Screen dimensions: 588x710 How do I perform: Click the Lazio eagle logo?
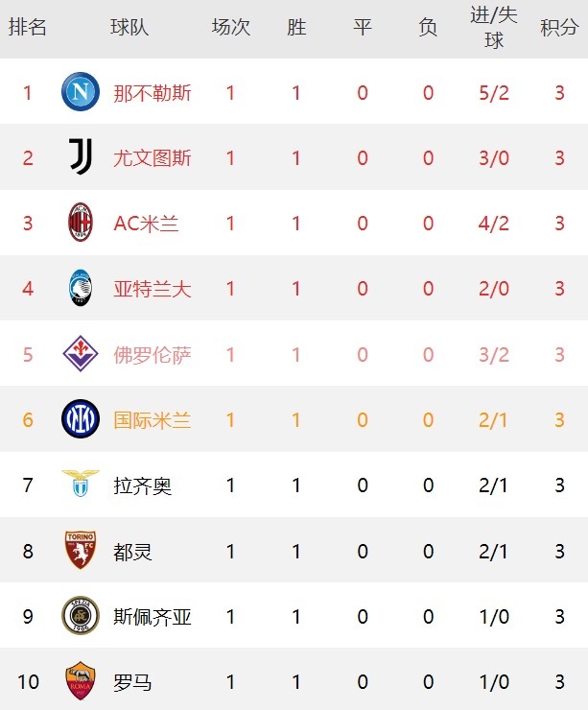[x=80, y=485]
